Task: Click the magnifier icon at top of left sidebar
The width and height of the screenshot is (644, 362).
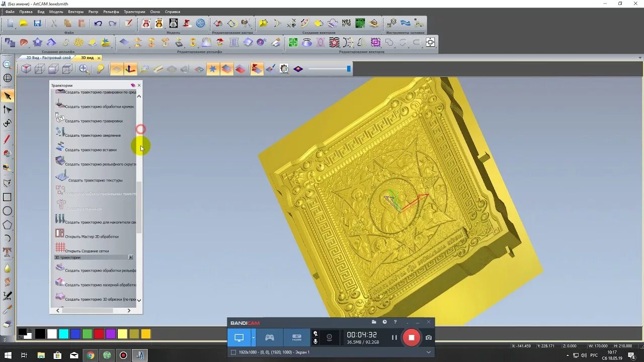Action: click(x=8, y=64)
